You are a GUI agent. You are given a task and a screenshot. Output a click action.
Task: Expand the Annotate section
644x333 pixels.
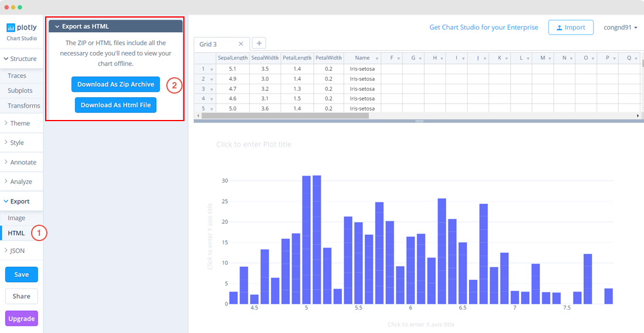[21, 162]
